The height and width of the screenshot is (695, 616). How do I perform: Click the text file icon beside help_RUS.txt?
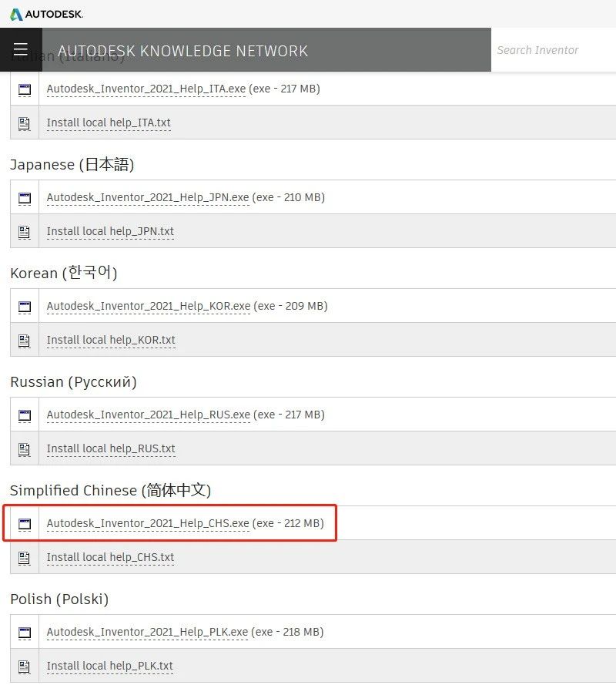[x=25, y=449]
